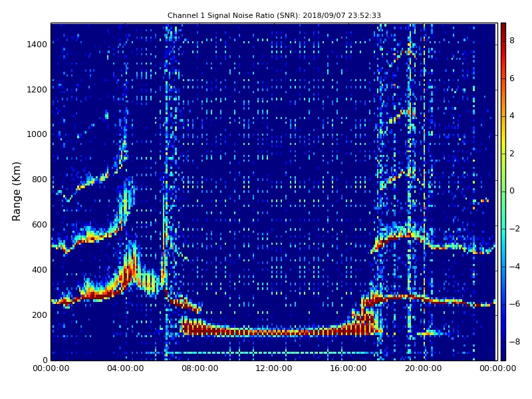Click the colorbar label −2

point(515,229)
